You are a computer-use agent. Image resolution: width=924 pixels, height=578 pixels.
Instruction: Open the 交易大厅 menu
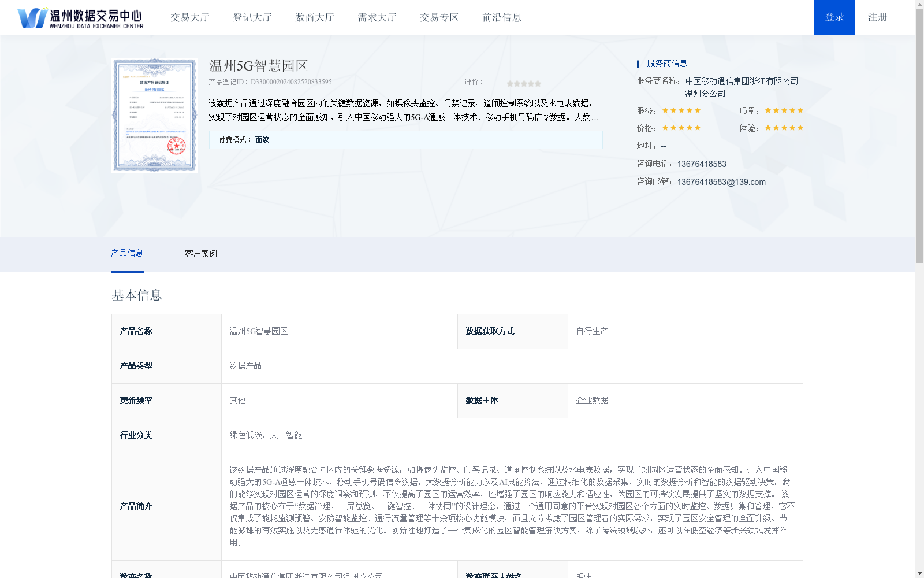pos(190,17)
